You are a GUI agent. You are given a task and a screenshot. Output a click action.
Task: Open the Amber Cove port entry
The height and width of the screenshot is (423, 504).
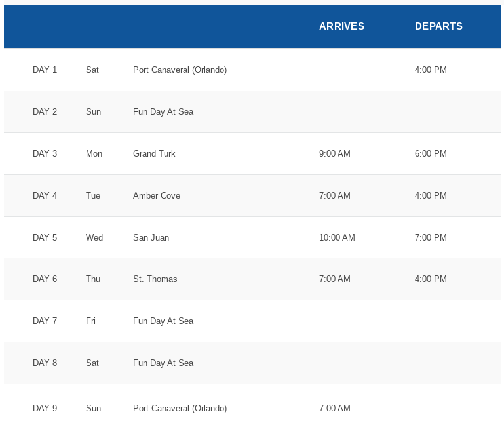[x=157, y=196]
